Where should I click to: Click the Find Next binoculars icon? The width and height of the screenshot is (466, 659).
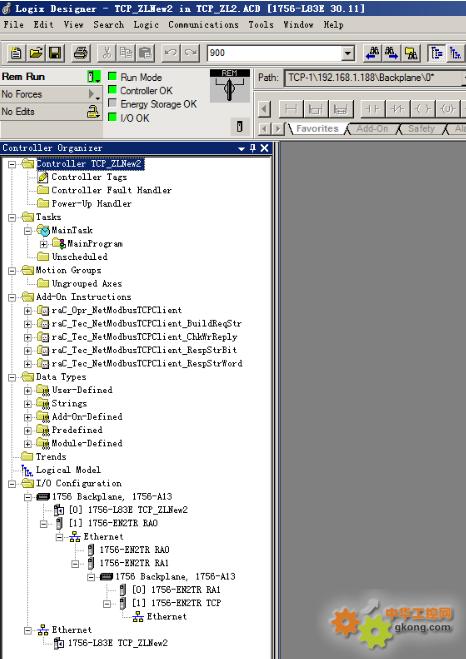[x=391, y=53]
